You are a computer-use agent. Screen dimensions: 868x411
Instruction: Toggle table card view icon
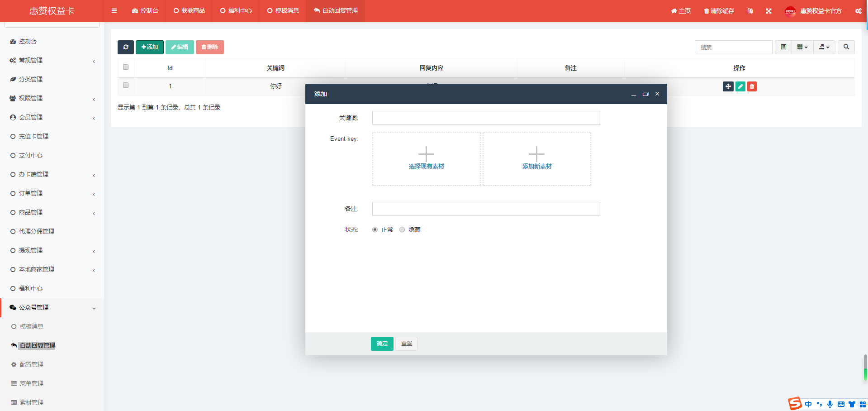coord(783,47)
